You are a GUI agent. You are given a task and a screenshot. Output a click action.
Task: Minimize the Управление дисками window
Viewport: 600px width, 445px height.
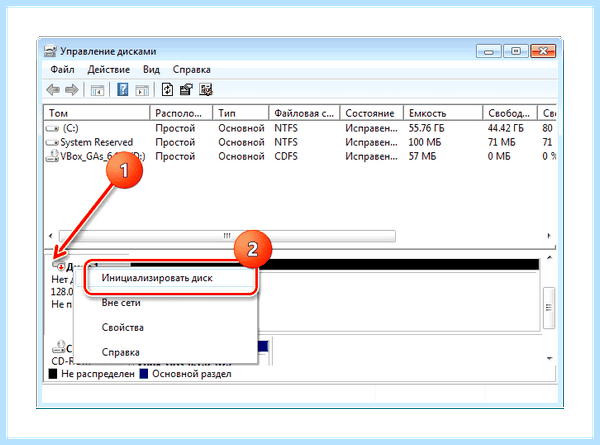(x=489, y=51)
